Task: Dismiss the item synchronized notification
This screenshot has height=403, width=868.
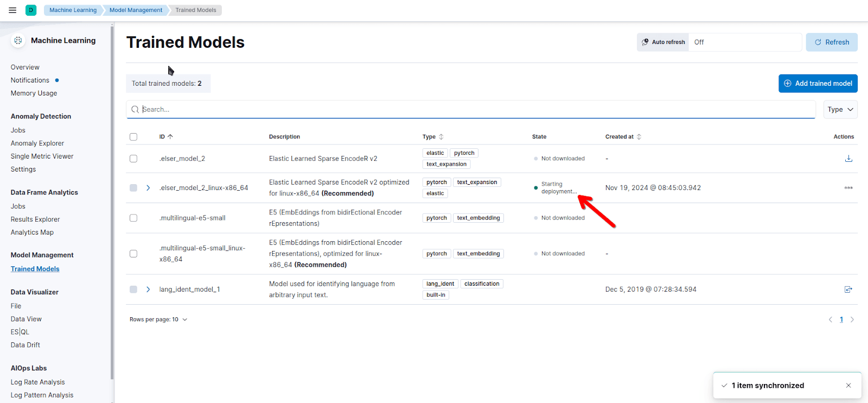Action: click(x=848, y=386)
